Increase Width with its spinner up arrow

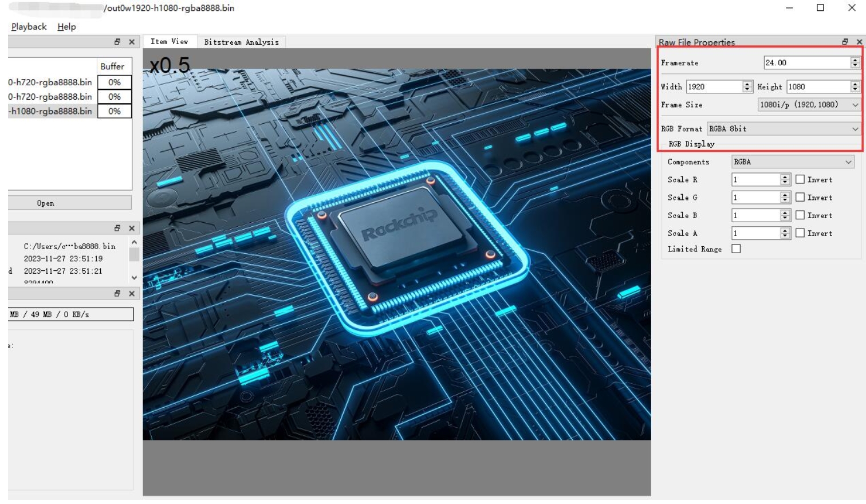pyautogui.click(x=747, y=84)
